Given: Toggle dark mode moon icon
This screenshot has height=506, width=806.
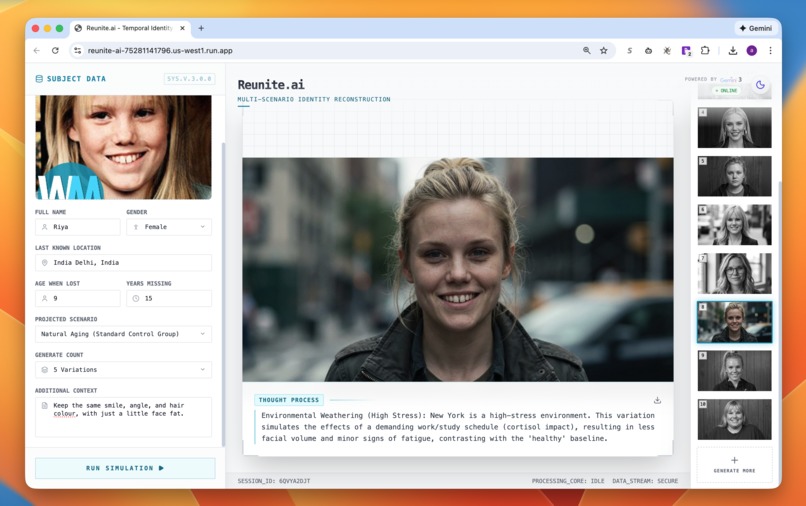Looking at the screenshot, I should [x=760, y=85].
